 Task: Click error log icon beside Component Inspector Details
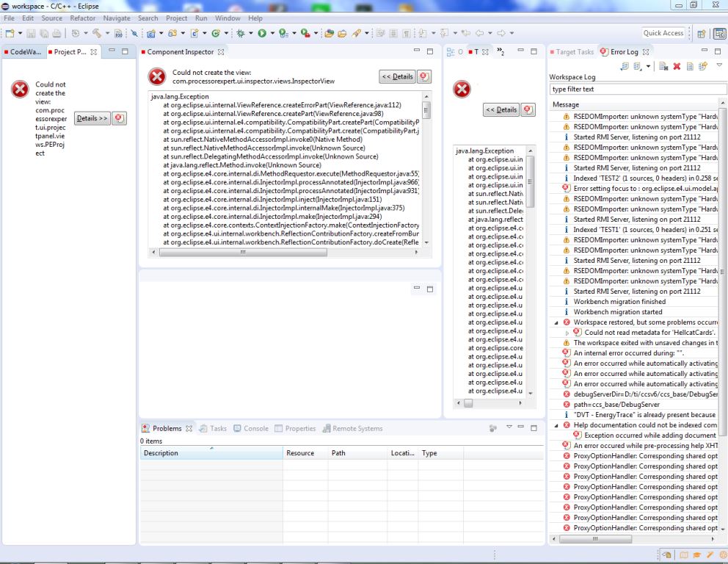tap(424, 76)
